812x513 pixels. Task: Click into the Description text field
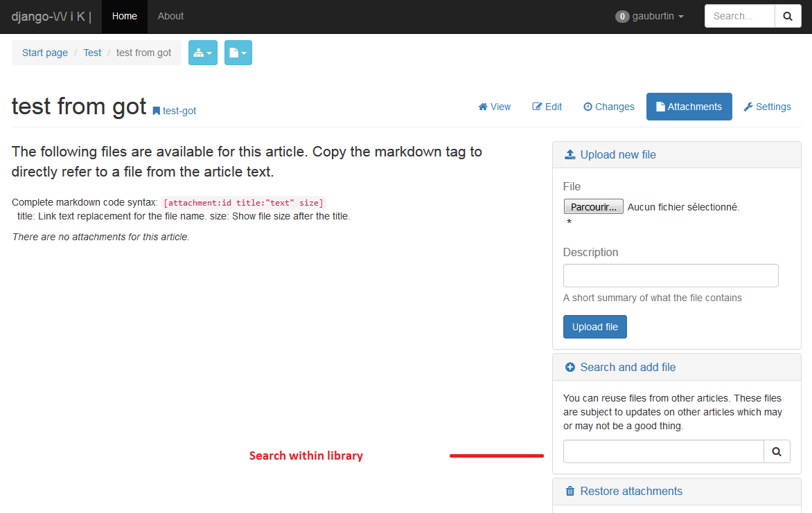click(670, 276)
